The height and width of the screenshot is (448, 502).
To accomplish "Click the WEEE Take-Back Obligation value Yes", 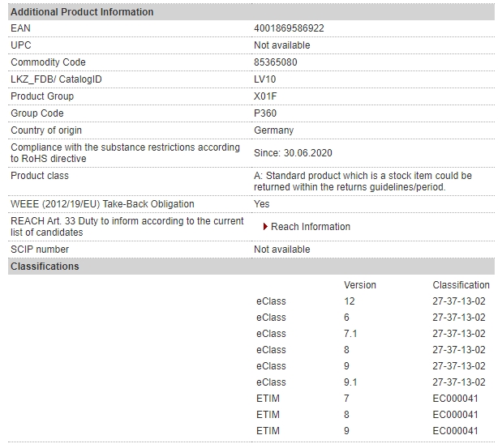I will click(262, 204).
